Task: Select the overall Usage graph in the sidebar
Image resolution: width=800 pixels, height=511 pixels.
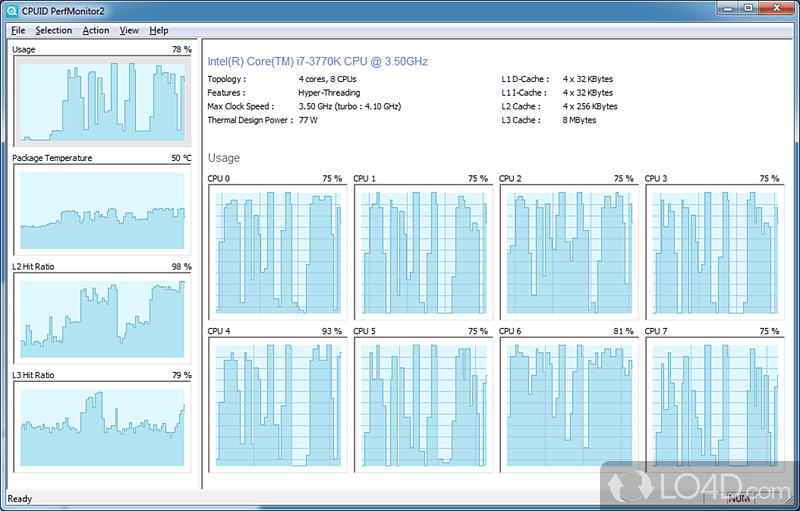Action: [x=102, y=101]
